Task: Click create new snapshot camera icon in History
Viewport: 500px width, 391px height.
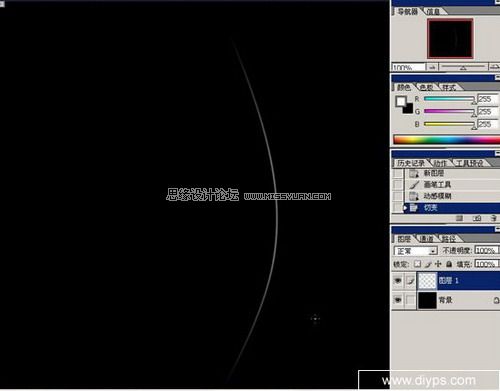Action: (477, 218)
